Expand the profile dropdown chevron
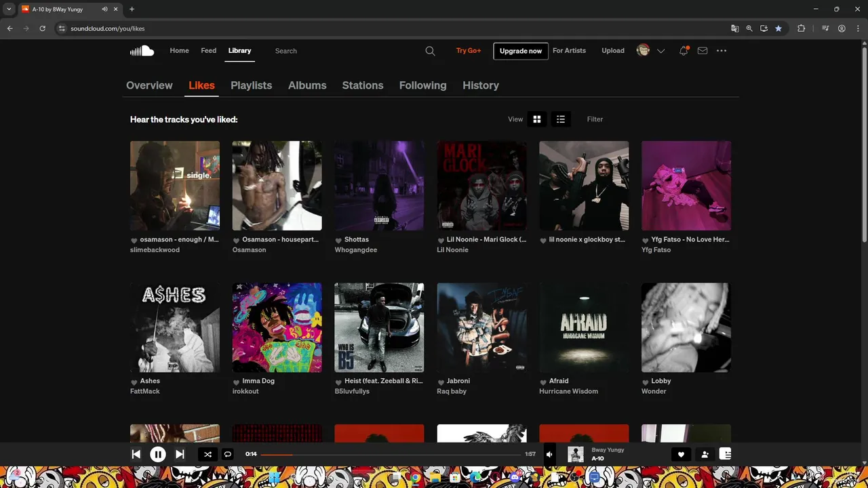The height and width of the screenshot is (488, 868). 660,51
